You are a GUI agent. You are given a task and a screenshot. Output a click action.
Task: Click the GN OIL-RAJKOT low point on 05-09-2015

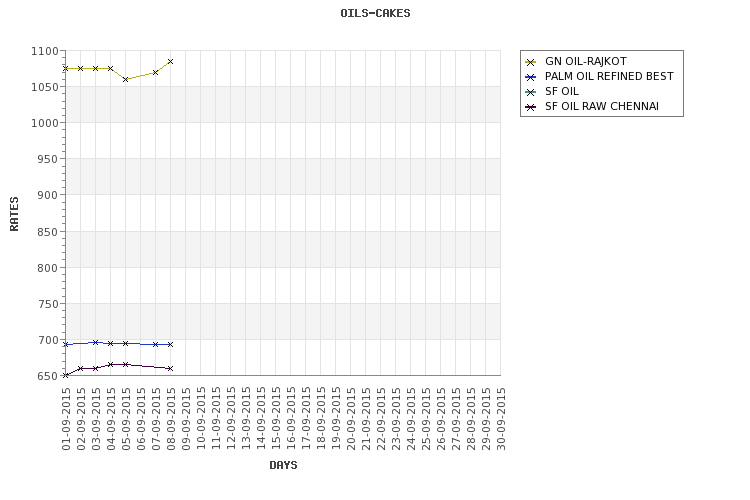[x=125, y=79]
